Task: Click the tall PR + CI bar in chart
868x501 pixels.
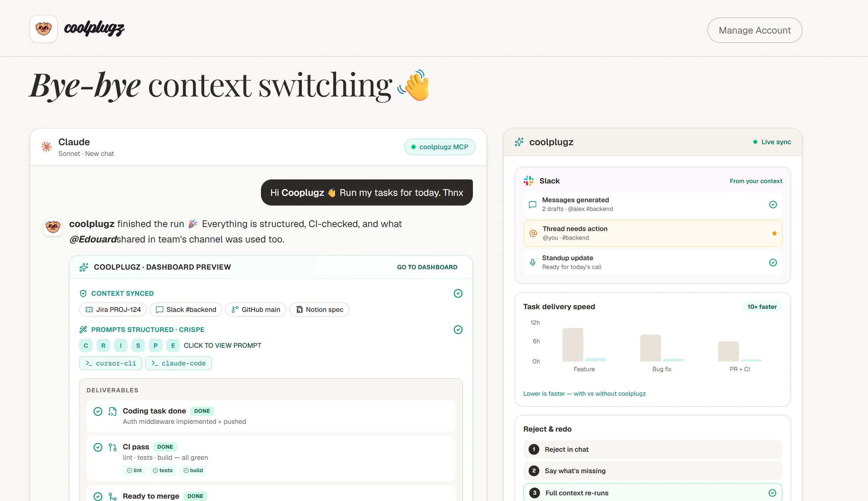Action: click(728, 351)
